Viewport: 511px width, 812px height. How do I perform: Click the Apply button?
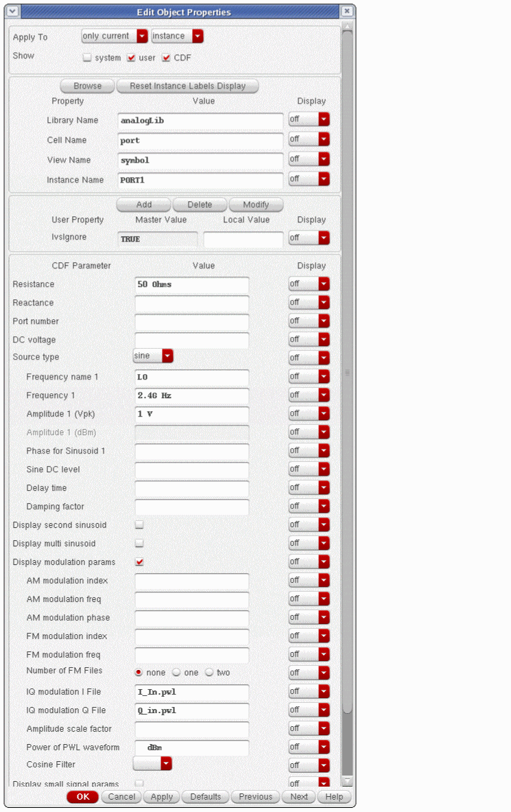click(x=162, y=796)
